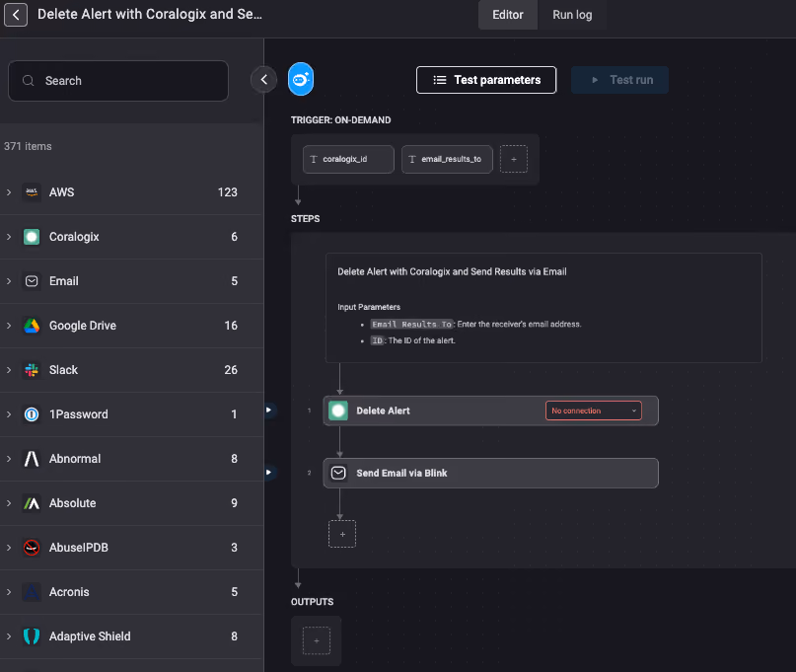The height and width of the screenshot is (672, 796).
Task: Select the Abnormal category label
Action: [75, 459]
